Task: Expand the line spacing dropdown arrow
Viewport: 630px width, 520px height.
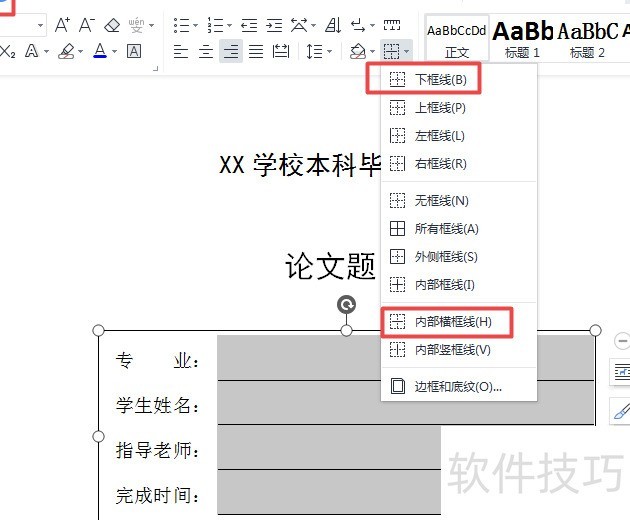Action: pos(329,51)
